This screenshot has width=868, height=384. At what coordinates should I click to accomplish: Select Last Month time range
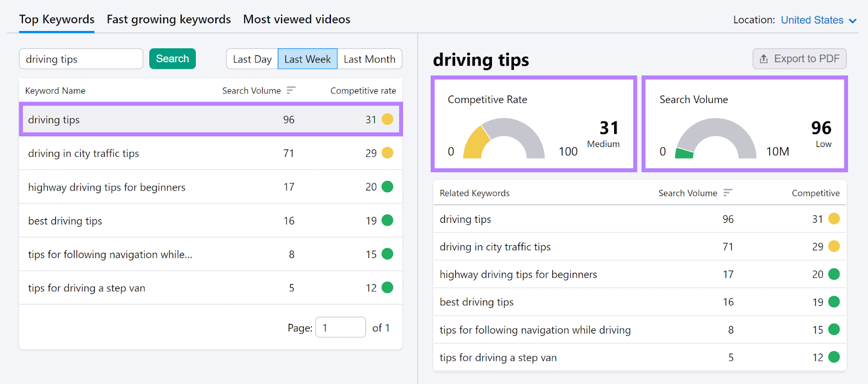click(369, 59)
